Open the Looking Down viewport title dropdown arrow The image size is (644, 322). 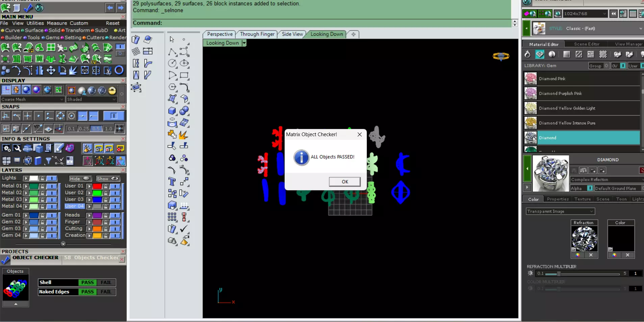click(x=244, y=43)
